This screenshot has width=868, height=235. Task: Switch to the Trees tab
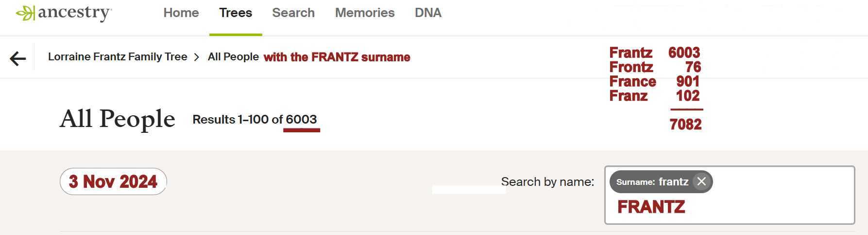[x=236, y=13]
